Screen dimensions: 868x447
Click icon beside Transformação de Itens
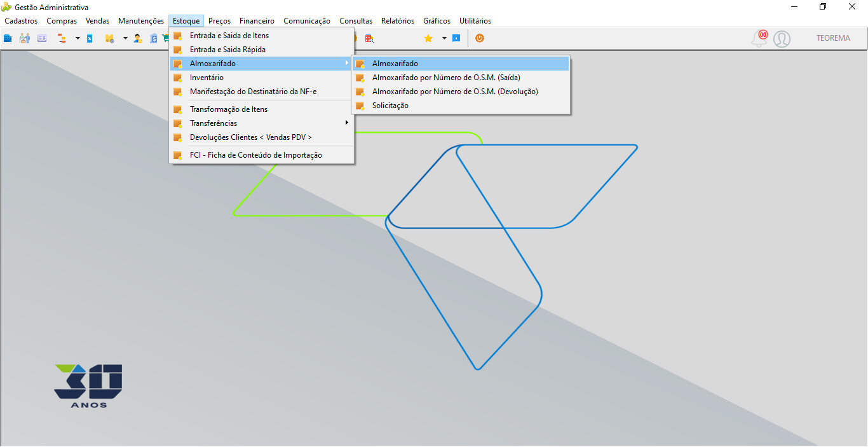pyautogui.click(x=178, y=109)
